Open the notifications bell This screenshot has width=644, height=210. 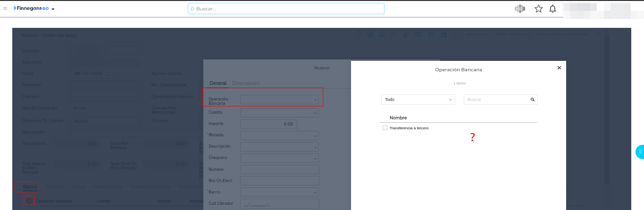(x=552, y=8)
